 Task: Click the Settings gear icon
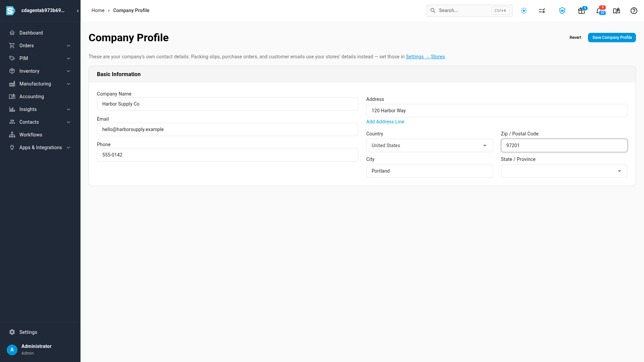tap(12, 332)
